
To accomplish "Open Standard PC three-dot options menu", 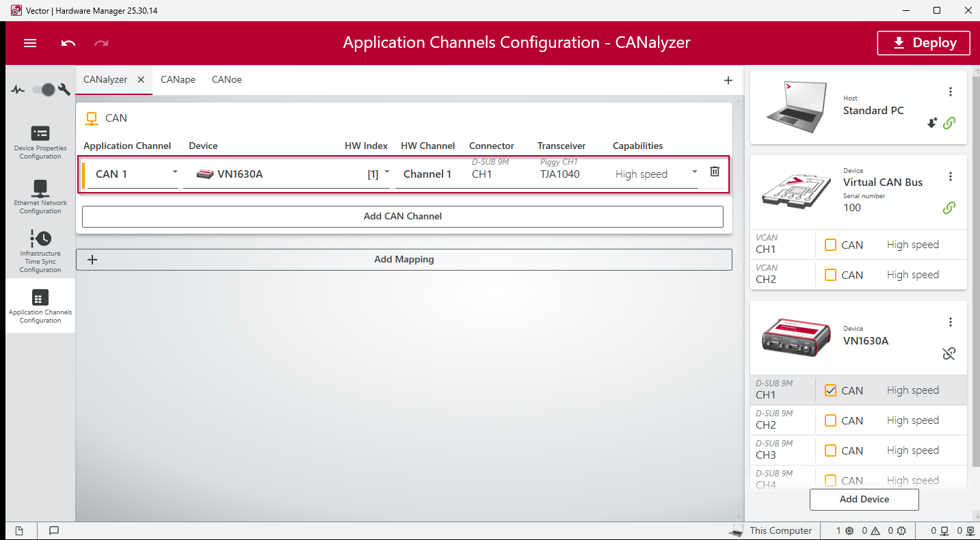I will coord(950,92).
